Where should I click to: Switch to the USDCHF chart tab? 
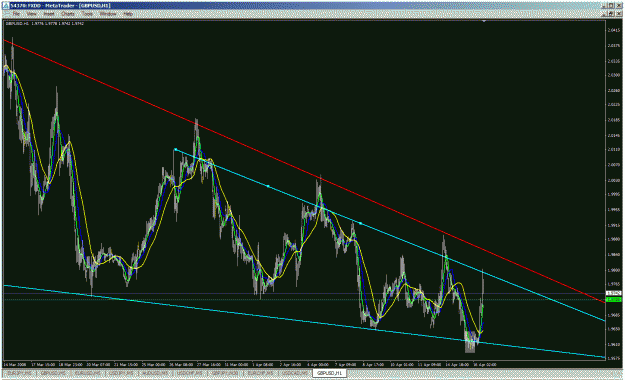[x=189, y=373]
